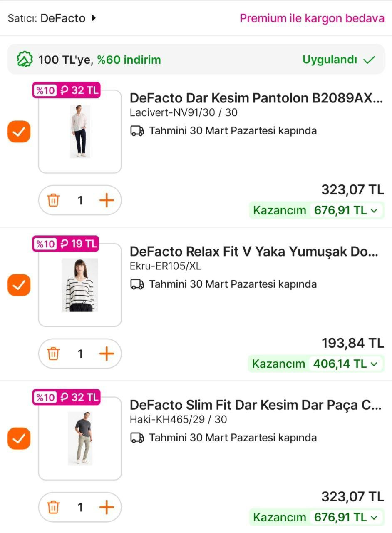This screenshot has width=392, height=533.
Task: Open the DeFacto seller page arrow
Action: pos(94,18)
